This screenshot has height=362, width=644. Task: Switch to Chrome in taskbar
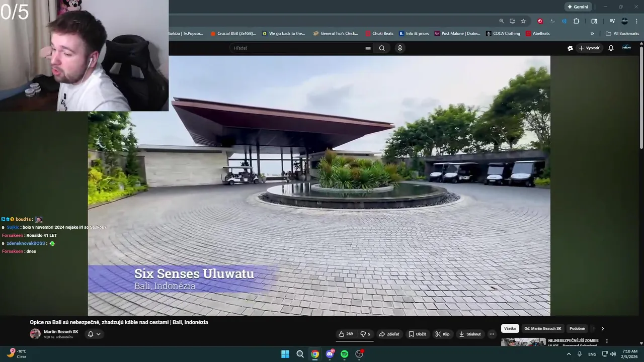click(315, 354)
